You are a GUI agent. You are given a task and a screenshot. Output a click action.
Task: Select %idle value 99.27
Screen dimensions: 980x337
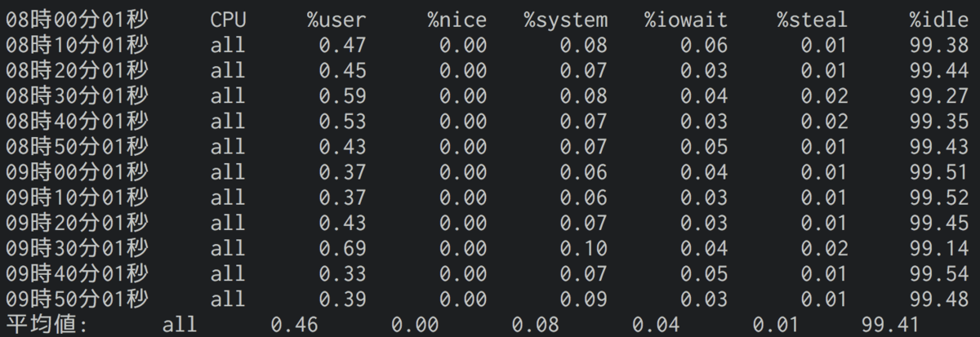tap(938, 96)
